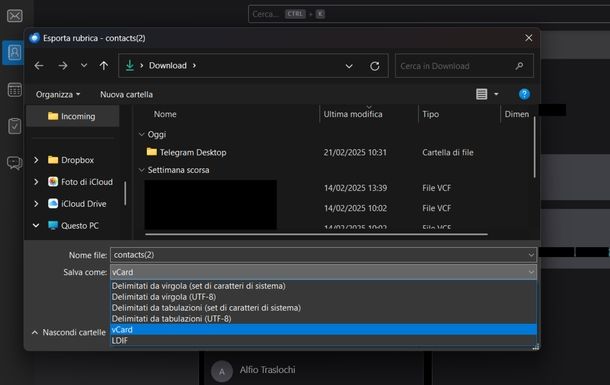Open the Organizza menu

pyautogui.click(x=58, y=94)
